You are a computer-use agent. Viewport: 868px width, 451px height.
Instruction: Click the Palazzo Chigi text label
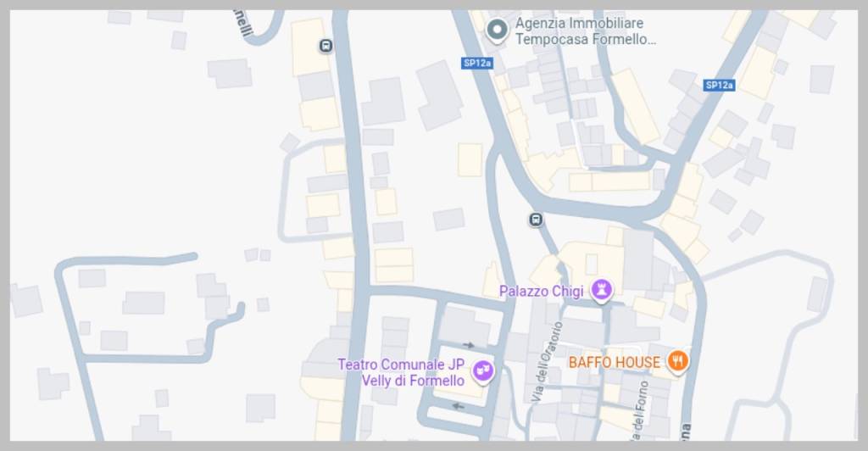tap(542, 291)
